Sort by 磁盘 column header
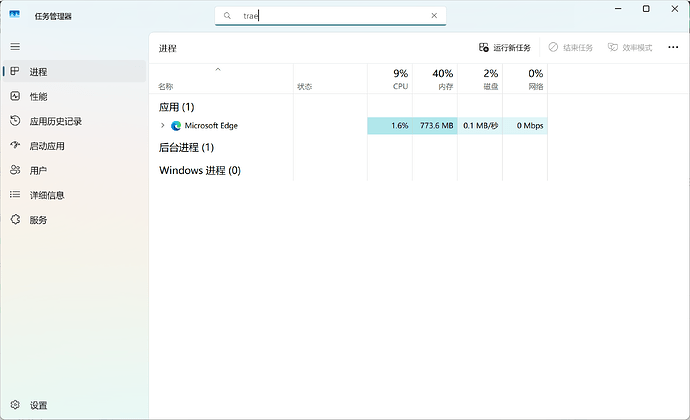Viewport: 690px width, 420px height. [480, 79]
